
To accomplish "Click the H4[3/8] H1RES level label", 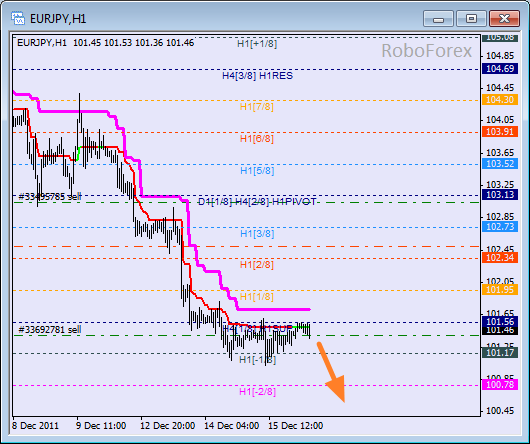I will [257, 76].
